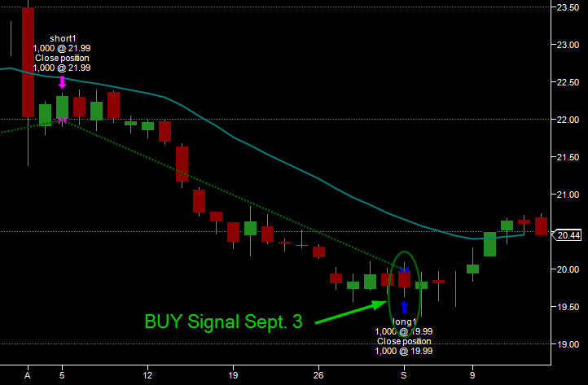Click the magenta short1 entry arrow
This screenshot has width=588, height=385.
[62, 82]
